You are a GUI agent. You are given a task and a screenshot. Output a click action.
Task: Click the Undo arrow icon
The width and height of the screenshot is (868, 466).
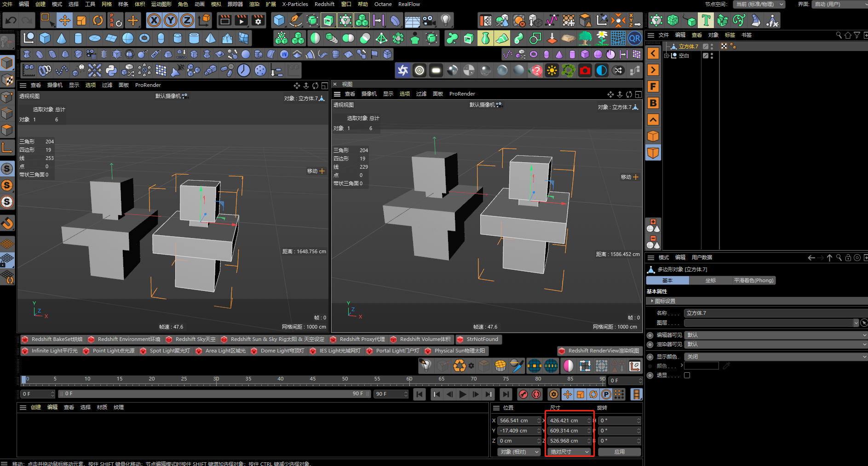point(11,20)
